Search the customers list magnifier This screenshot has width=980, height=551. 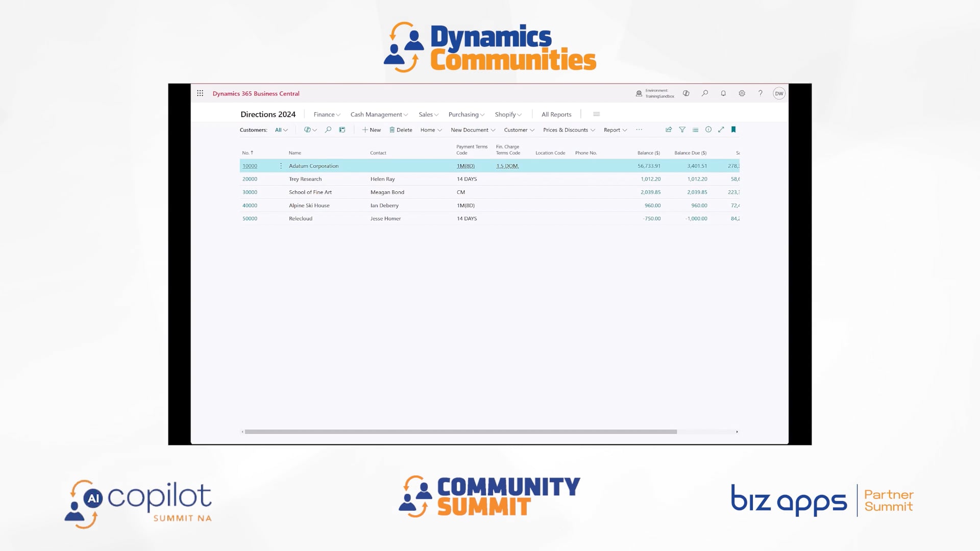(x=328, y=130)
